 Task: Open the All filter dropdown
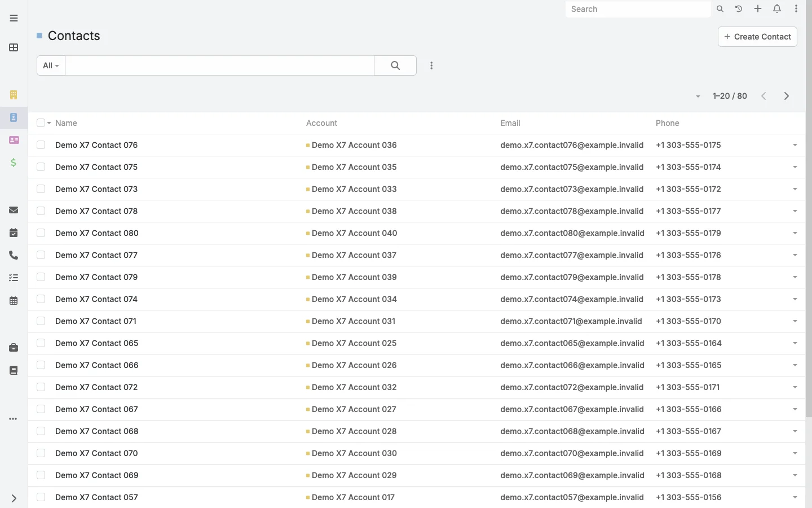click(51, 65)
